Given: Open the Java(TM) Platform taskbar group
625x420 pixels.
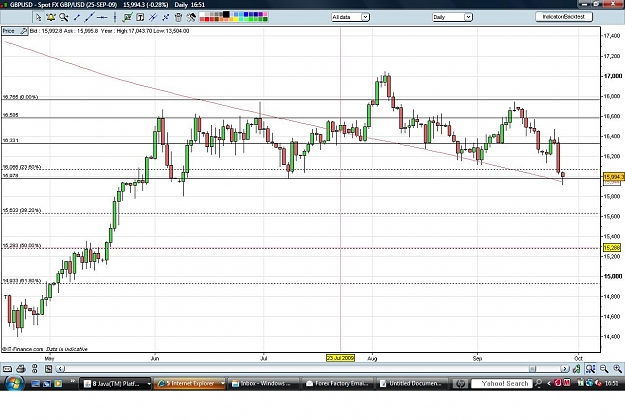Looking at the screenshot, I should click(x=116, y=384).
